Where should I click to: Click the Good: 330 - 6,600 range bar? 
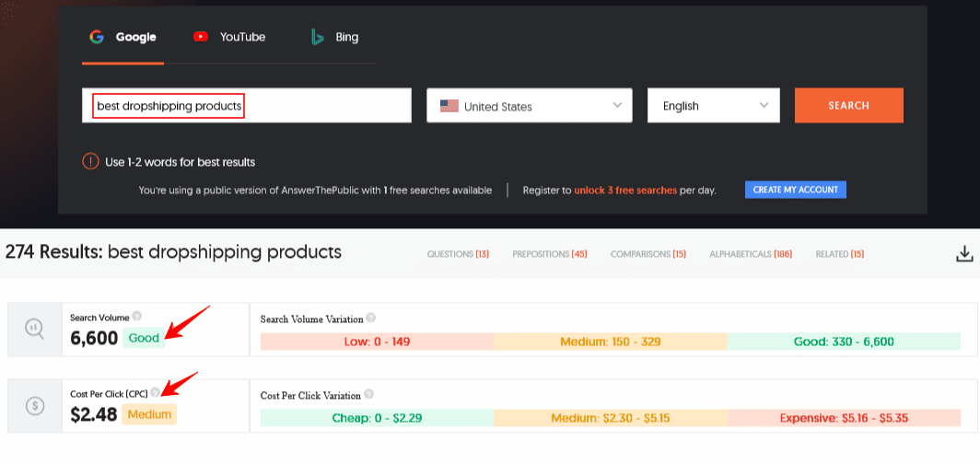click(x=844, y=342)
